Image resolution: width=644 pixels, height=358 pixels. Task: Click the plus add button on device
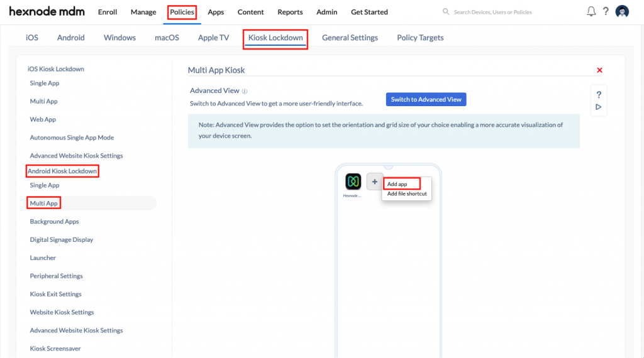click(x=375, y=182)
